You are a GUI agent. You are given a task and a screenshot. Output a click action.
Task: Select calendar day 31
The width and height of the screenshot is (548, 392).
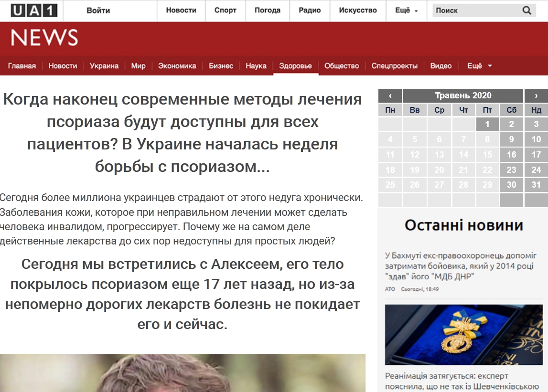536,185
